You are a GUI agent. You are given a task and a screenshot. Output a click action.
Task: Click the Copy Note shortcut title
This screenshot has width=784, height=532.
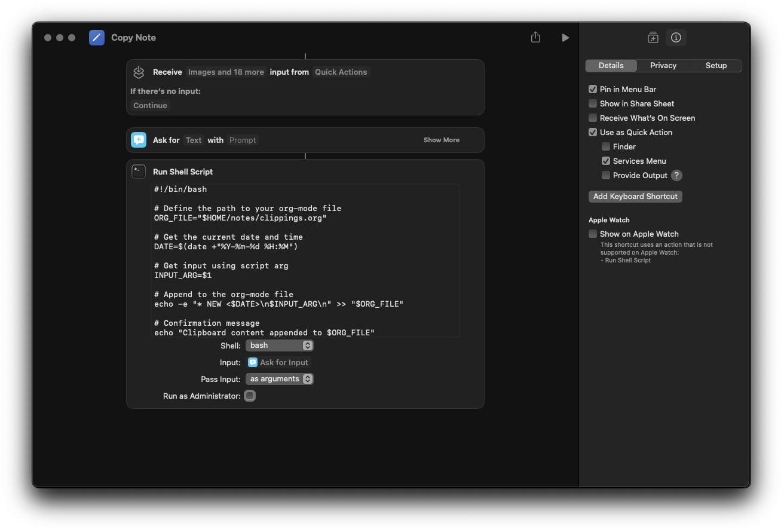(133, 38)
